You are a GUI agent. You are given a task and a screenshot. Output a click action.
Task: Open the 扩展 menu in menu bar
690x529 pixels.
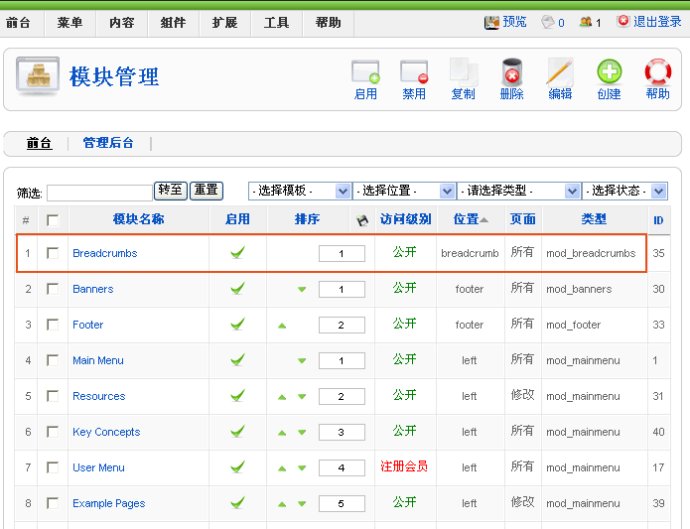(225, 22)
